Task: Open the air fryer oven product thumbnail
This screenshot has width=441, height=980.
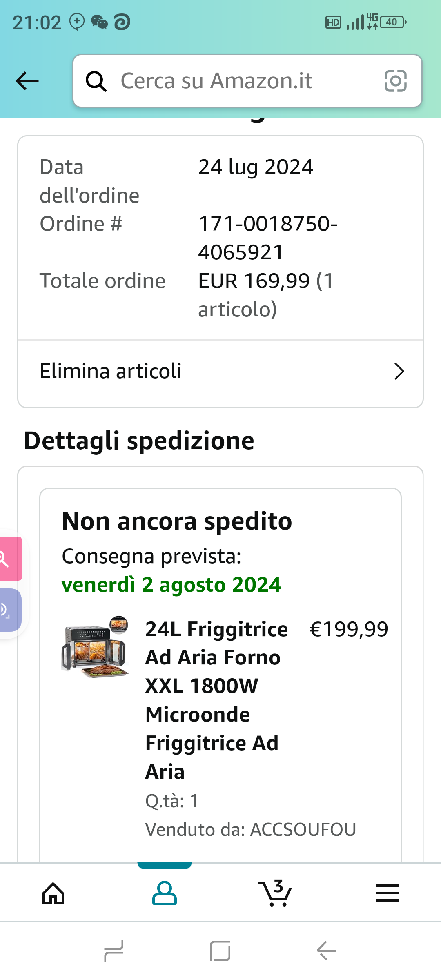Action: click(95, 648)
